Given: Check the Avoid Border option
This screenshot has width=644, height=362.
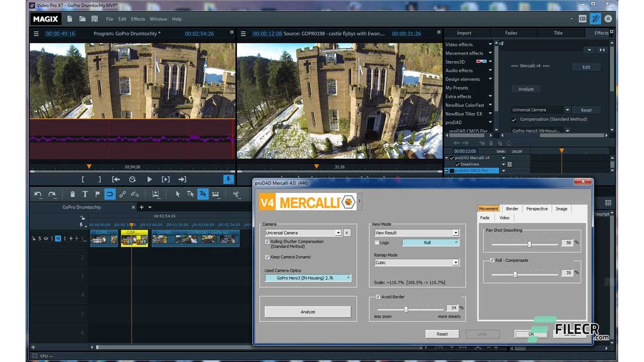Looking at the screenshot, I should click(378, 297).
